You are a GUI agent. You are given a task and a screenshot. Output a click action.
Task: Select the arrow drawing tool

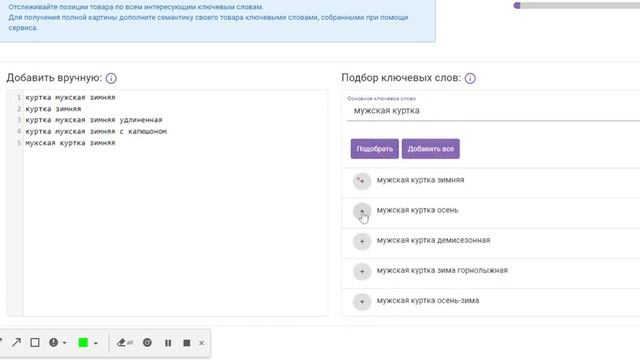[x=16, y=342]
